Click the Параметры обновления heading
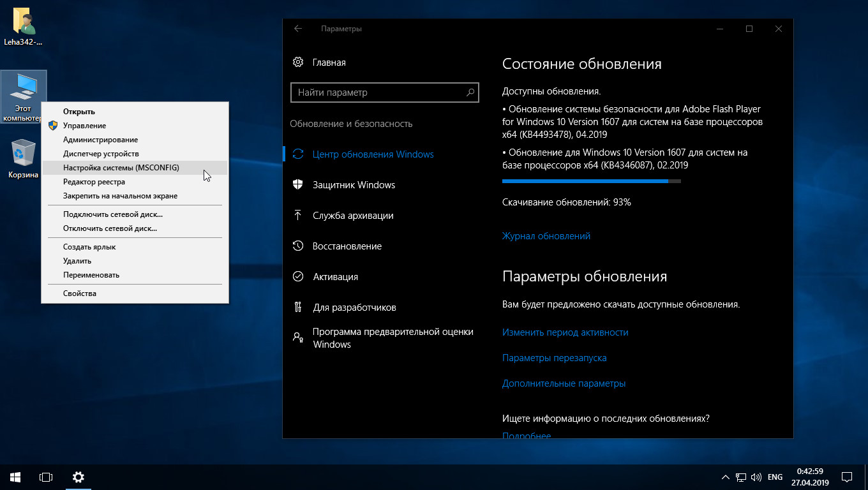This screenshot has width=868, height=490. 585,276
